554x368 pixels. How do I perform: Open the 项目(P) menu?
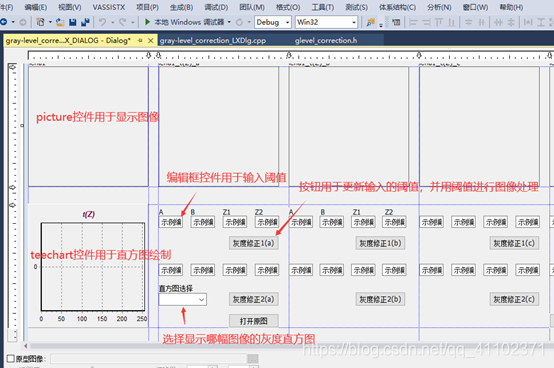click(147, 7)
